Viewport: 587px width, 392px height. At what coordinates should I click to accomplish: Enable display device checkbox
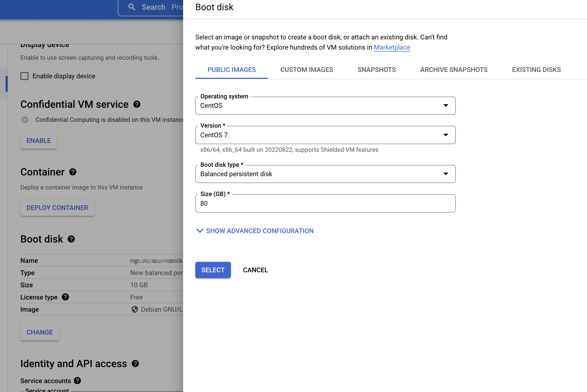[x=24, y=76]
